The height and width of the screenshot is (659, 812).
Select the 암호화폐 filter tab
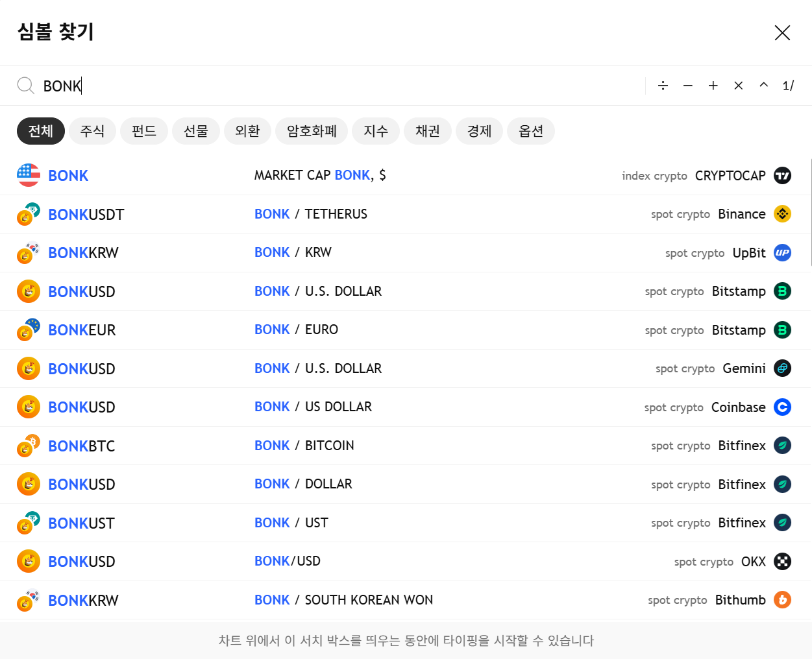pos(312,131)
